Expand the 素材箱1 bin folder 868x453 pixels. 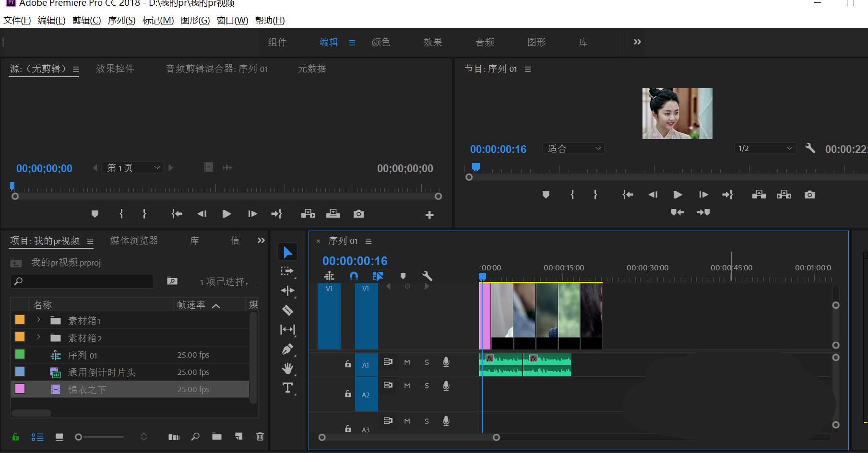coord(38,320)
